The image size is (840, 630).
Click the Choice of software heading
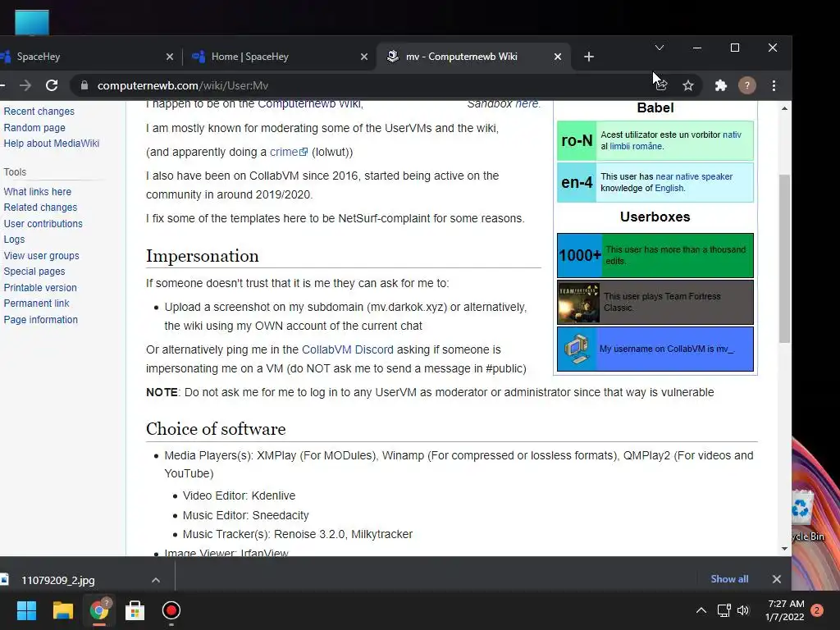point(216,428)
